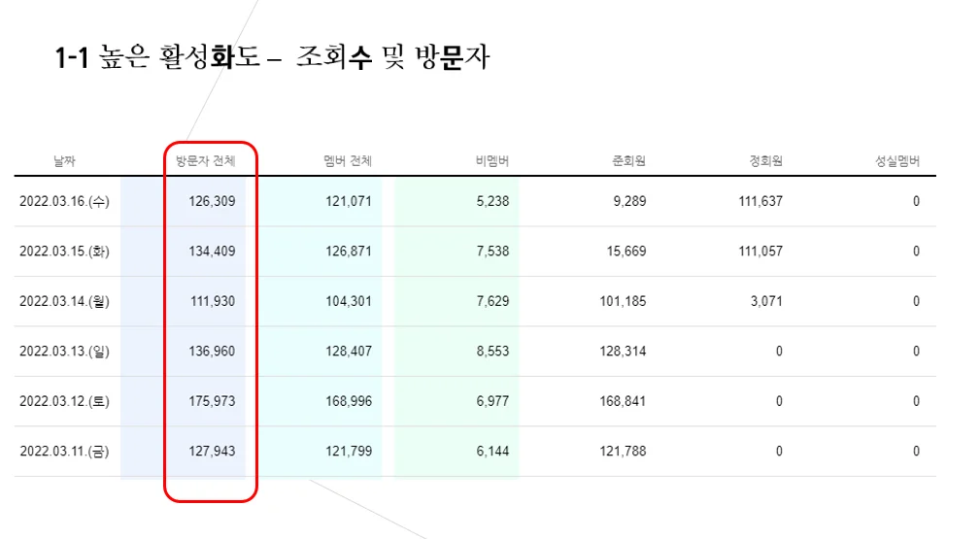980x539 pixels.
Task: Click the member value 168,996
Action: 348,401
